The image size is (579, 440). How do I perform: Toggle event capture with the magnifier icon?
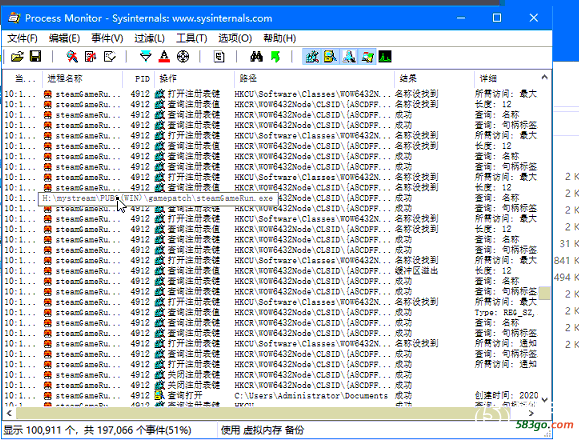coord(72,56)
